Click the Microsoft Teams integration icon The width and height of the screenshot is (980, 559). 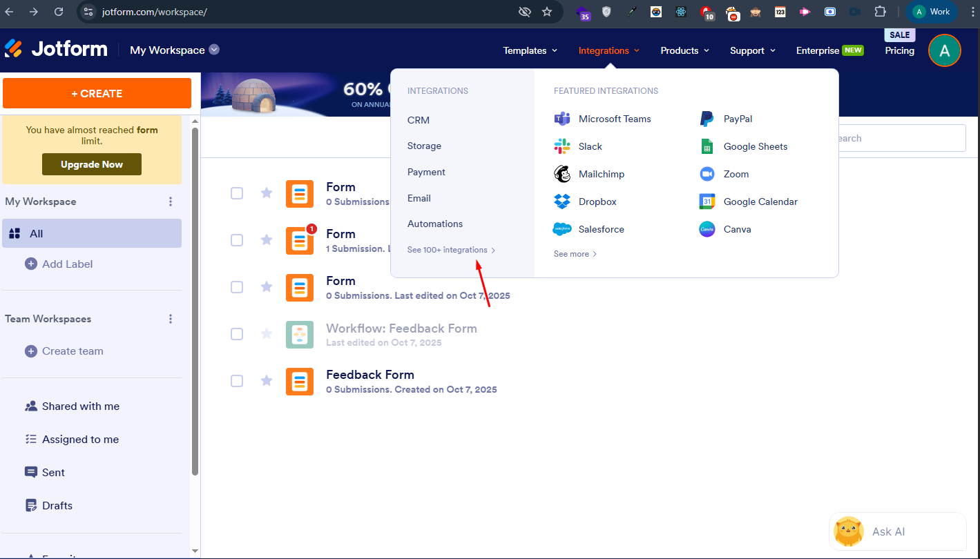(562, 119)
